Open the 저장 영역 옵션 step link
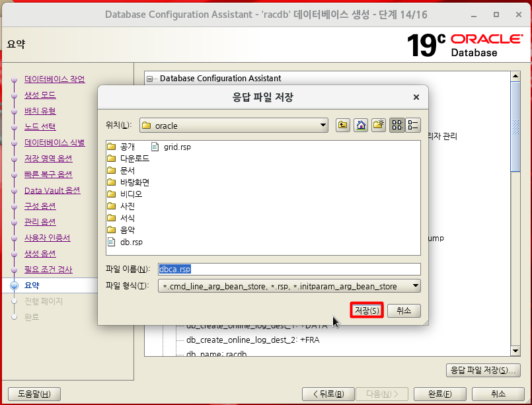This screenshot has height=405, width=532. 48,159
